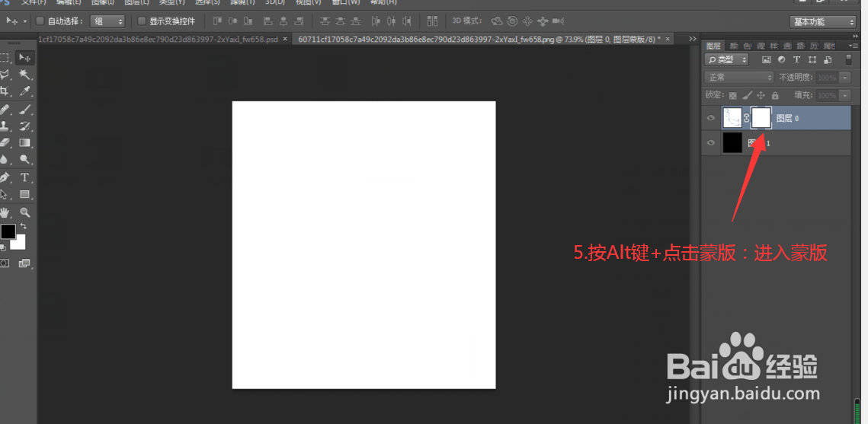Select the Rectangle shape tool
Screen dimensions: 868x424
tap(24, 195)
